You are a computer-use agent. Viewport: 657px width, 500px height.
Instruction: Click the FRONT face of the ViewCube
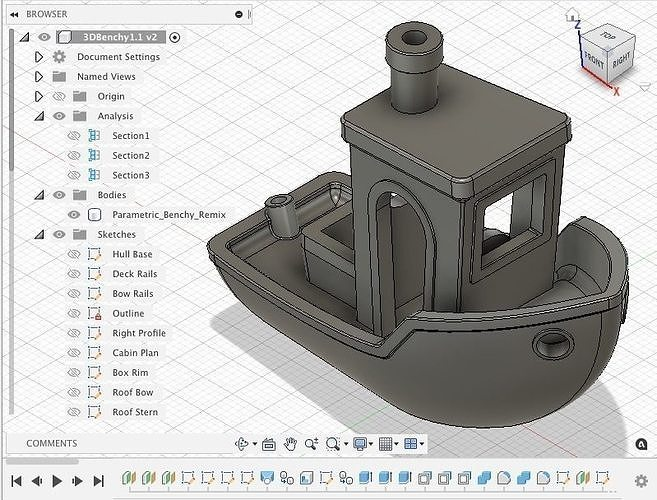[594, 62]
